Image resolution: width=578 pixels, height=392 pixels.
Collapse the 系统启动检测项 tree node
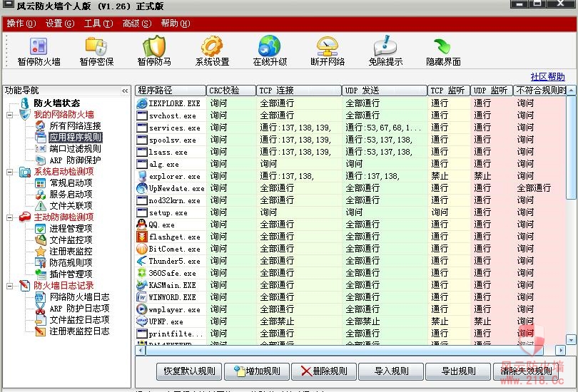(9, 172)
